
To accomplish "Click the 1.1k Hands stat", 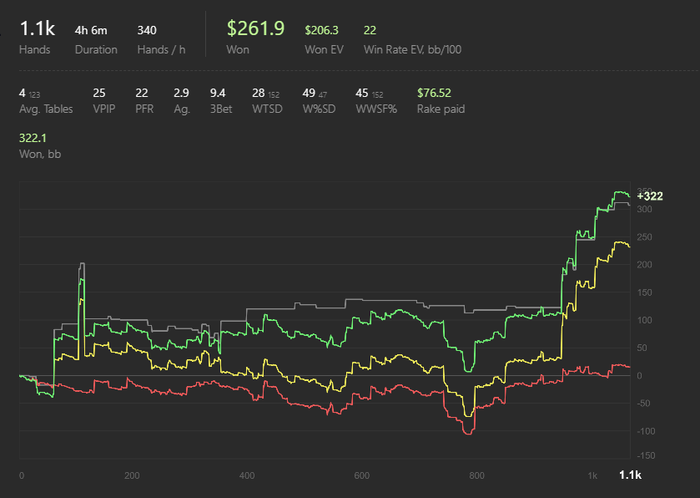I will coord(37,36).
